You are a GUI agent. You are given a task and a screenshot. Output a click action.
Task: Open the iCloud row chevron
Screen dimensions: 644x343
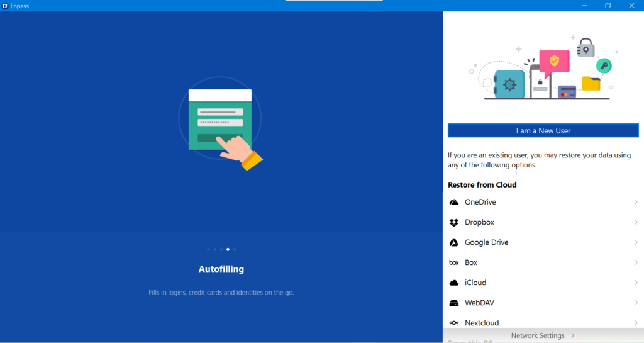coord(636,283)
